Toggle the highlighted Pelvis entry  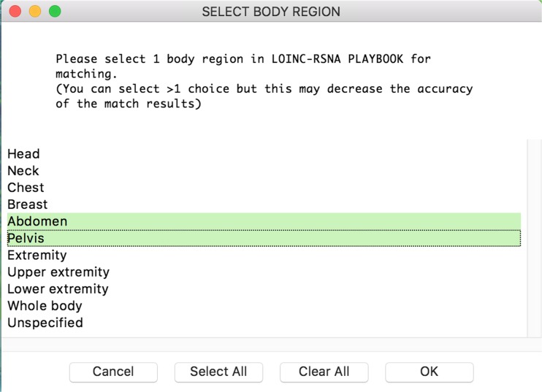[x=264, y=238]
